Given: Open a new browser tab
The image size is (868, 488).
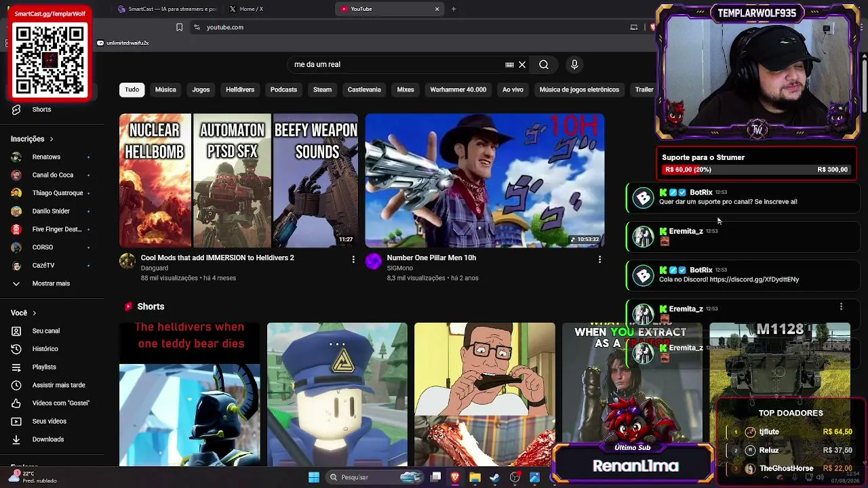Looking at the screenshot, I should [x=454, y=9].
